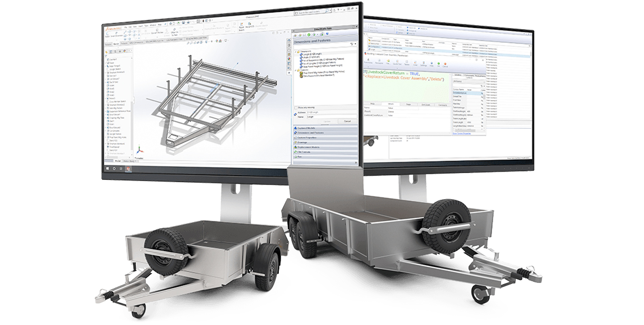Collapse the Dimensions folder tree node
This screenshot has width=644, height=325.
point(297,51)
